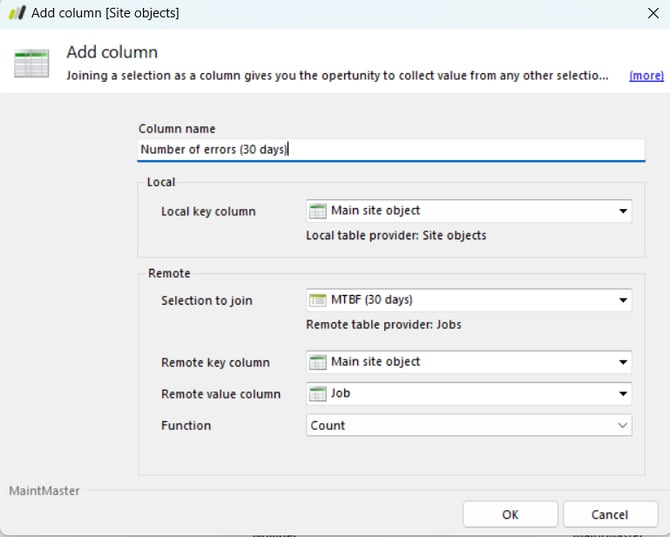Click the large Add column table icon
The image size is (670, 537).
(x=31, y=63)
